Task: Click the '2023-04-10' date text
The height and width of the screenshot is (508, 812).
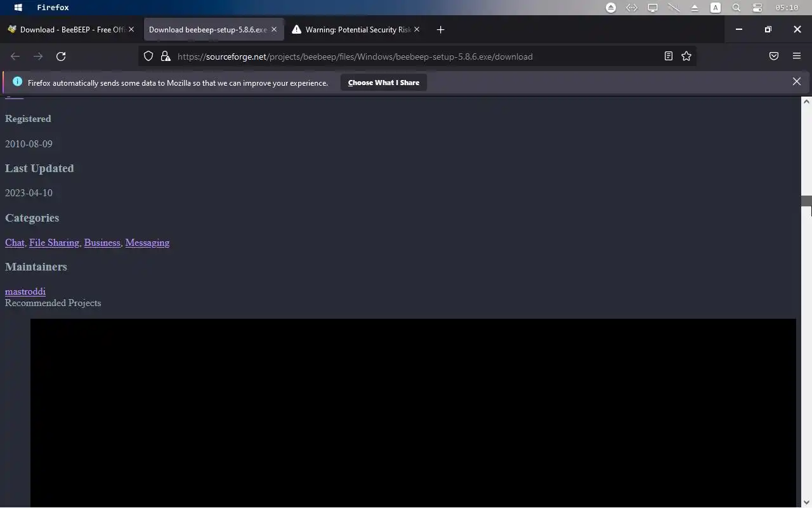Action: point(29,193)
